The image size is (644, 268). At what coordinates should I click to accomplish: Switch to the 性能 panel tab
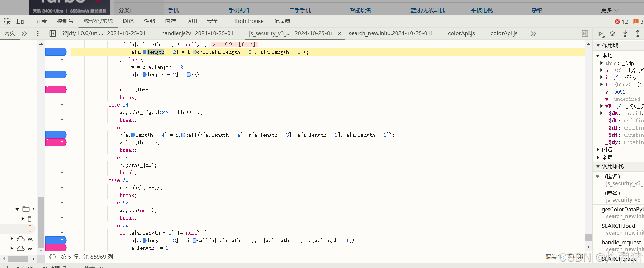point(150,21)
